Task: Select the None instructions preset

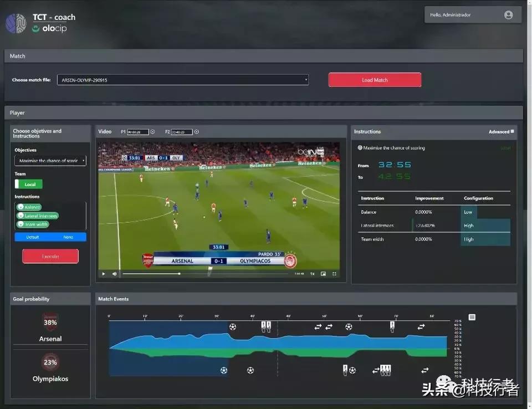Action: pos(68,237)
